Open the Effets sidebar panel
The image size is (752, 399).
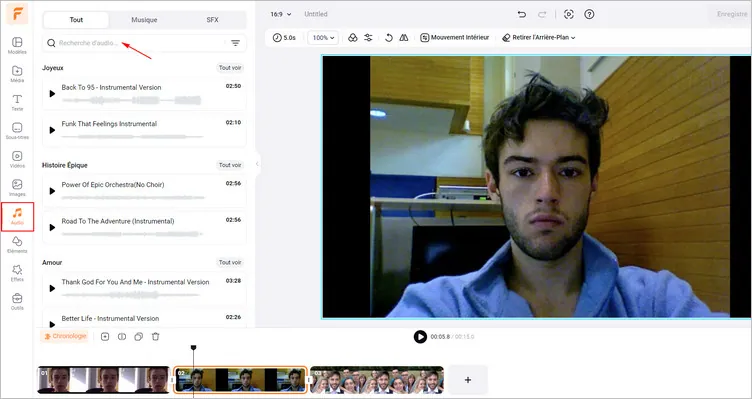(17, 272)
